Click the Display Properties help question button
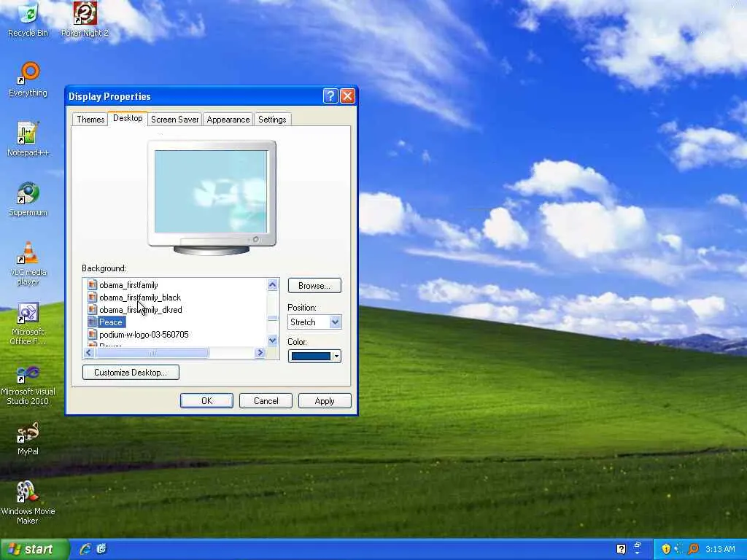747x560 pixels. click(330, 96)
